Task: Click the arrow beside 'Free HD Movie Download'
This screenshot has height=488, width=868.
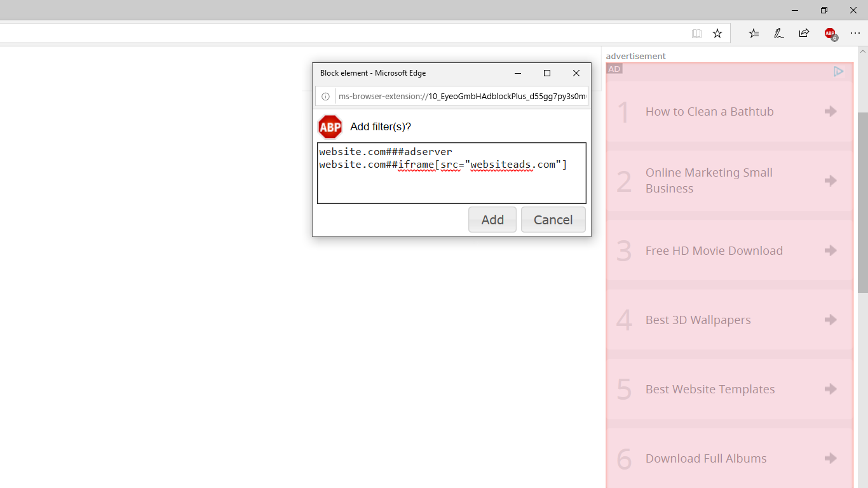Action: tap(831, 250)
